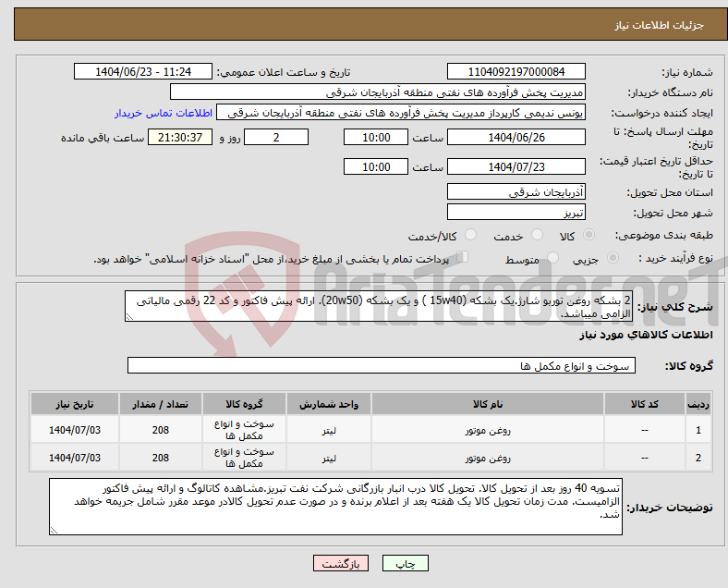Click the واحد شمارش column header

329,404
